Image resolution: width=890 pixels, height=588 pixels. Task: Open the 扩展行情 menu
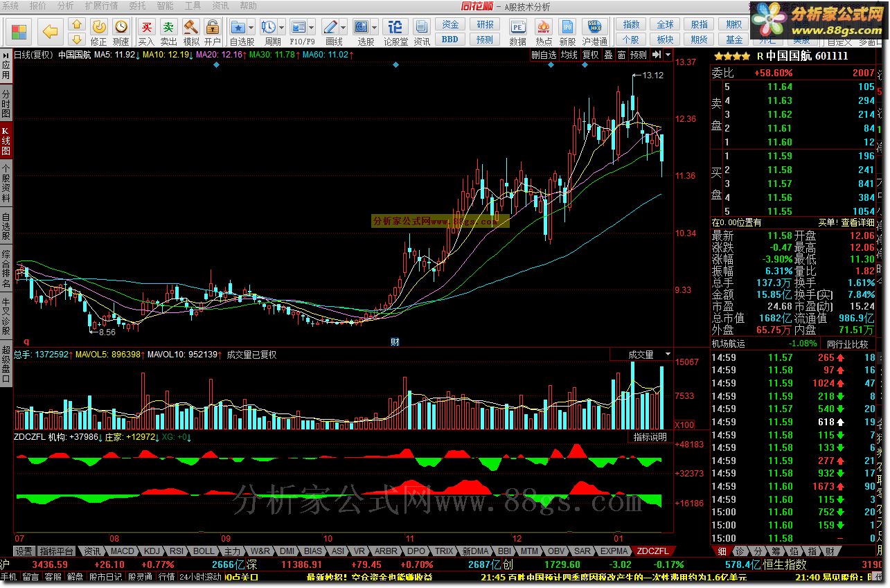pos(100,6)
